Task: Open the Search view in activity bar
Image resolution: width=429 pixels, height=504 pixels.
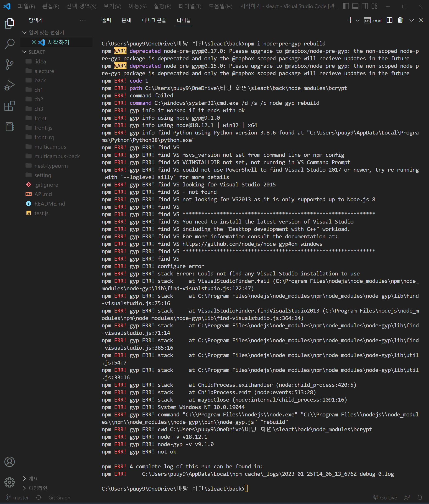Action: pyautogui.click(x=9, y=44)
